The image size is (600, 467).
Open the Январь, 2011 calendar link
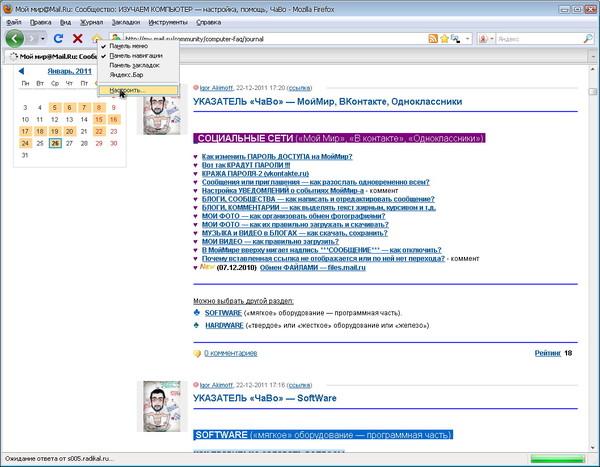pos(70,71)
